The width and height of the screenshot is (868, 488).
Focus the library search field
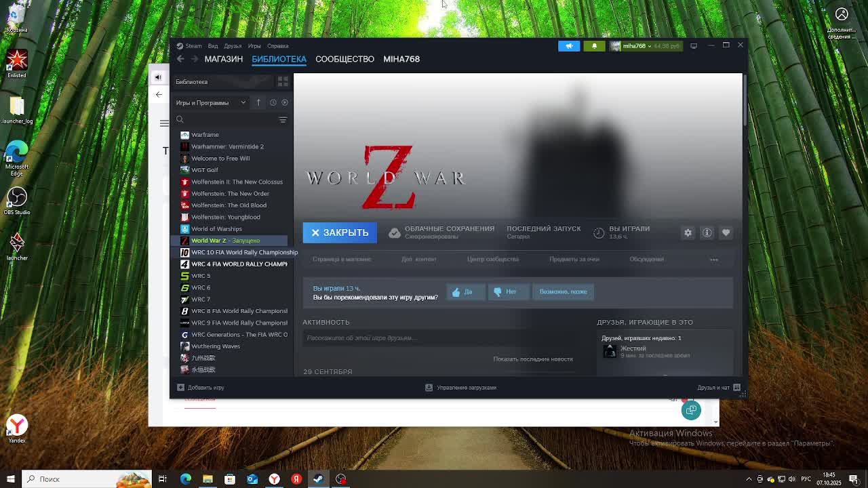[226, 119]
